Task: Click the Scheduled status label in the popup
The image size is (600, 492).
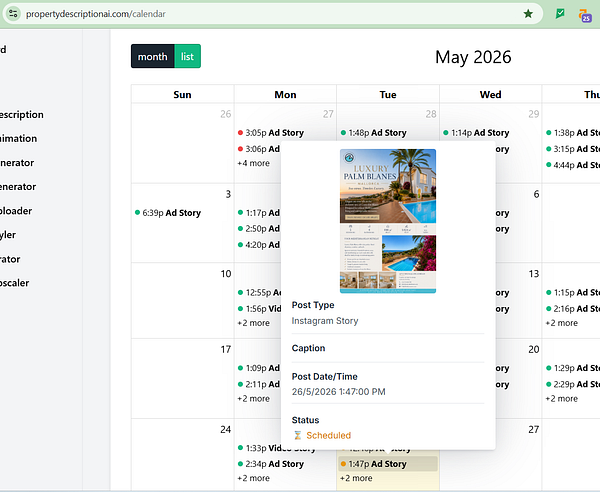Action: (x=328, y=435)
